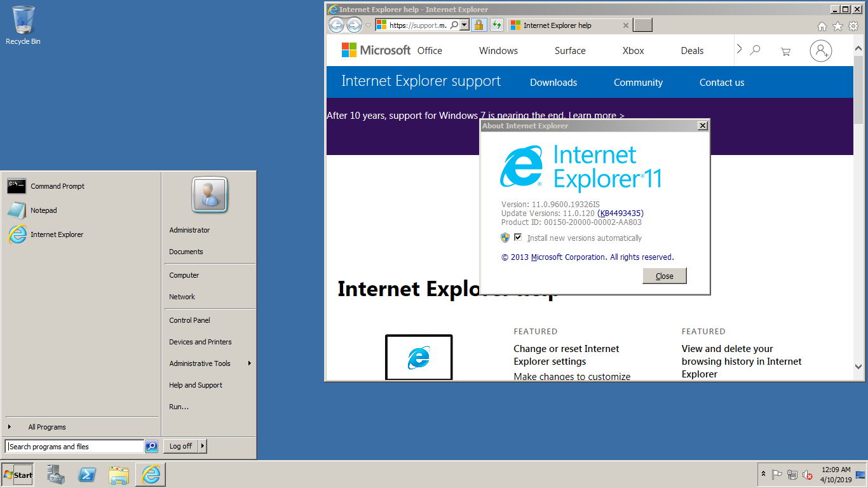Click the Microsoft logo on the support page

376,50
